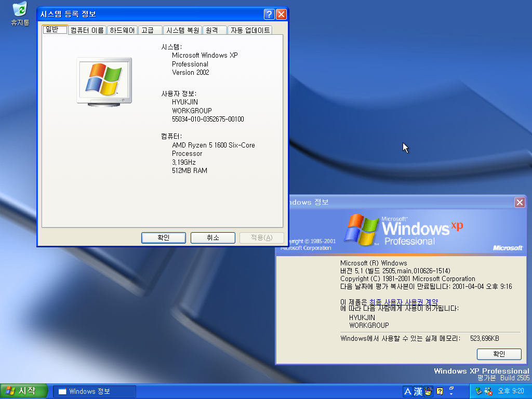Click the disabled 적용(A) button
Screen dimensions: 532x399
[262, 238]
